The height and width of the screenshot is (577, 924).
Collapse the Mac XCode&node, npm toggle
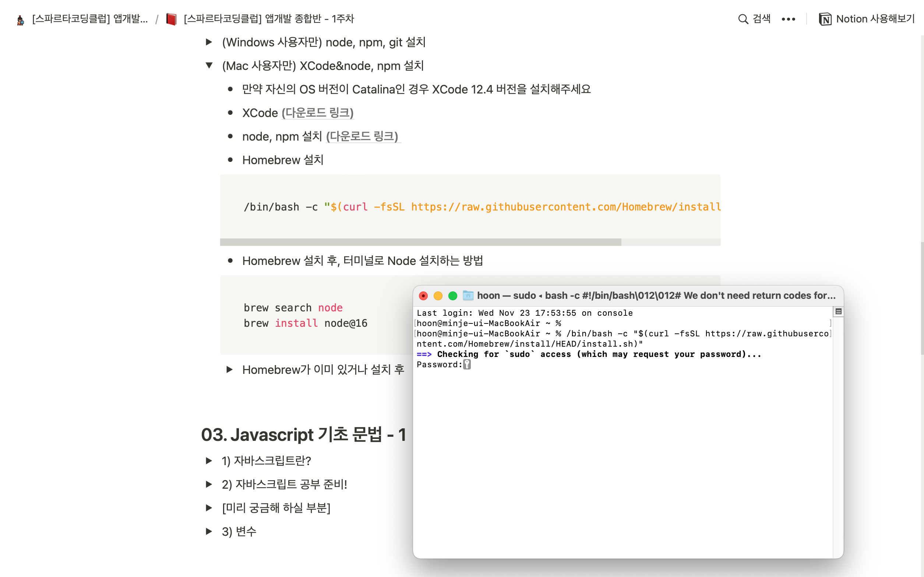(209, 66)
